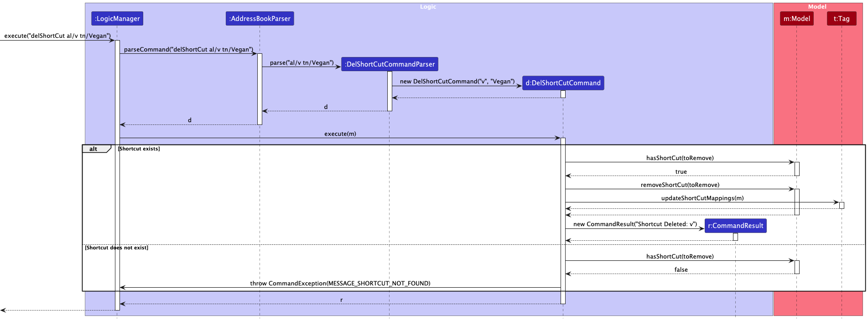Click hasShortCut(toRemove) in does-not-exist branch
The height and width of the screenshot is (321, 868).
pos(680,257)
